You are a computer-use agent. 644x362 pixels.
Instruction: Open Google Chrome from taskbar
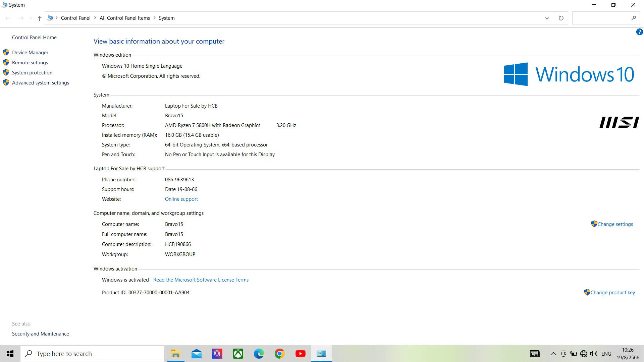pos(280,354)
